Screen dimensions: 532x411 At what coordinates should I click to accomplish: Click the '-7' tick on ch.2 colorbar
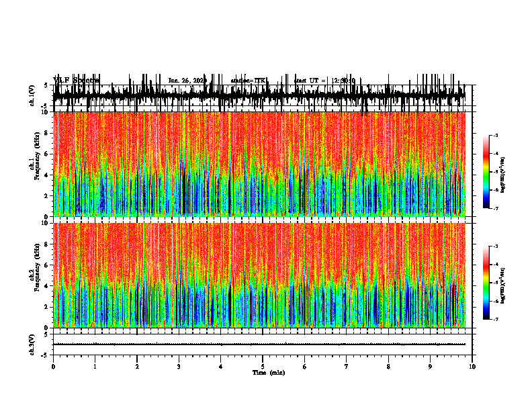click(x=496, y=320)
